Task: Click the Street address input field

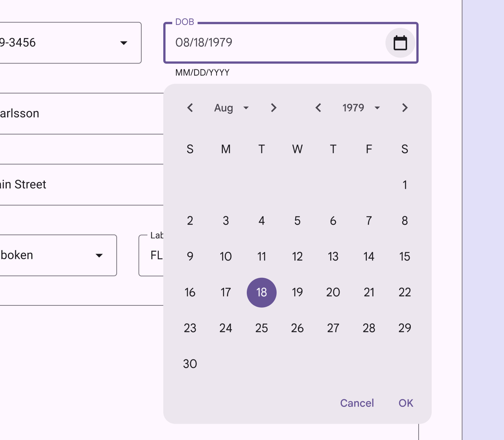Action: [75, 185]
